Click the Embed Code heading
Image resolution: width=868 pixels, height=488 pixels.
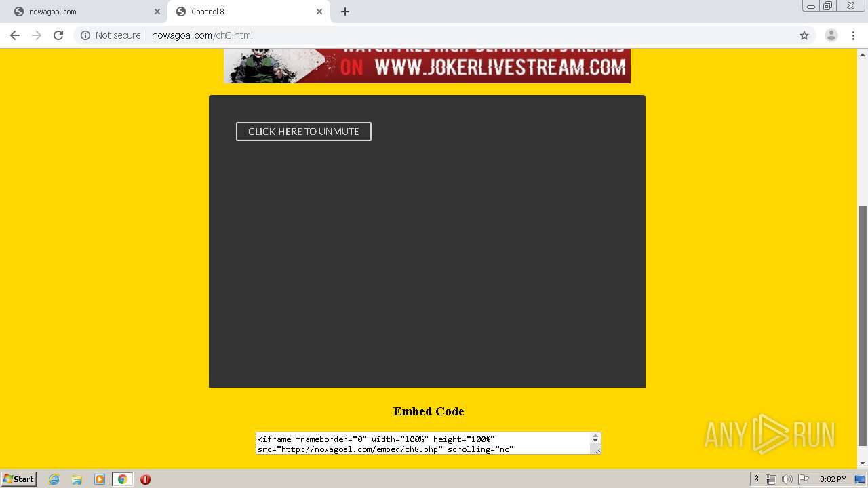pyautogui.click(x=429, y=411)
